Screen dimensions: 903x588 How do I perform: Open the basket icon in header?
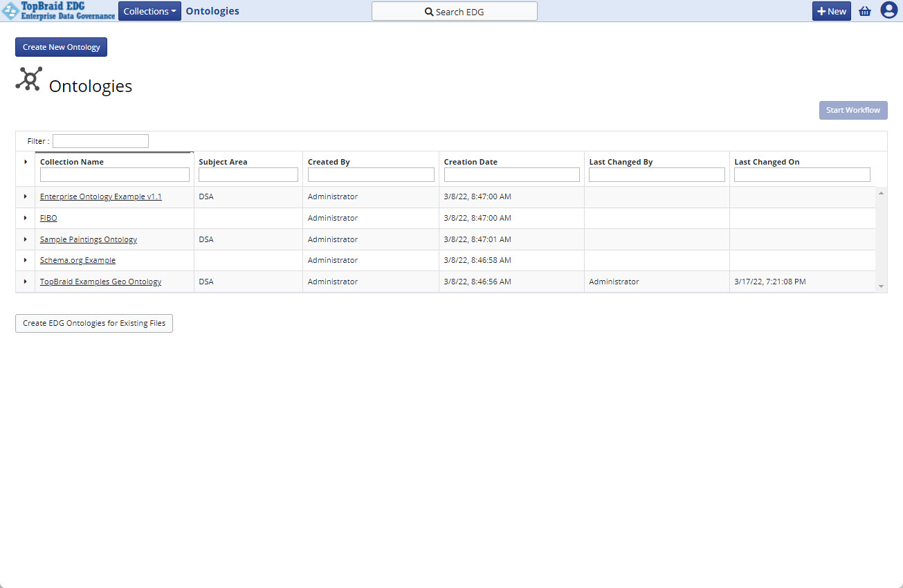pyautogui.click(x=864, y=11)
